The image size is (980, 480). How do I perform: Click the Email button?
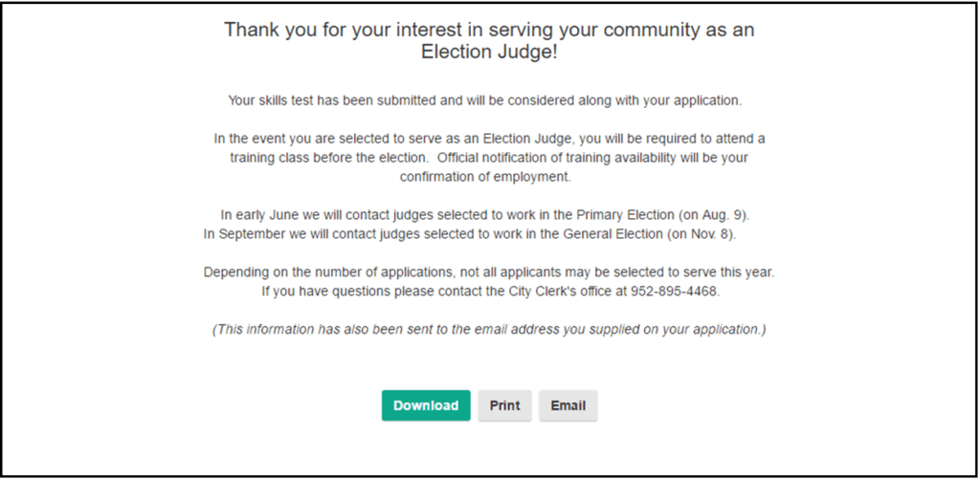568,405
